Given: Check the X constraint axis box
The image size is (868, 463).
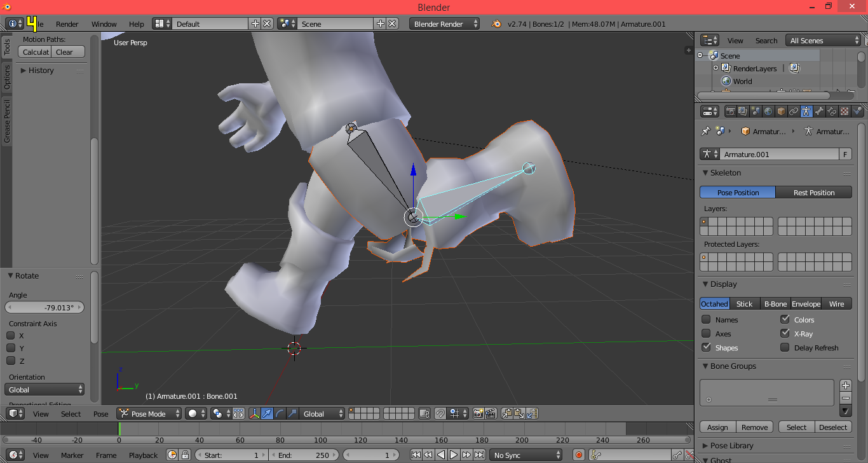Looking at the screenshot, I should pyautogui.click(x=11, y=335).
